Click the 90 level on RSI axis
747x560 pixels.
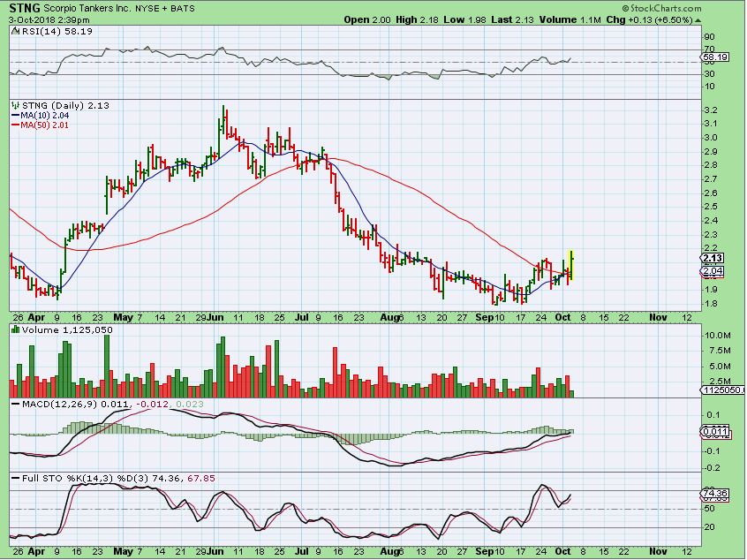point(709,37)
